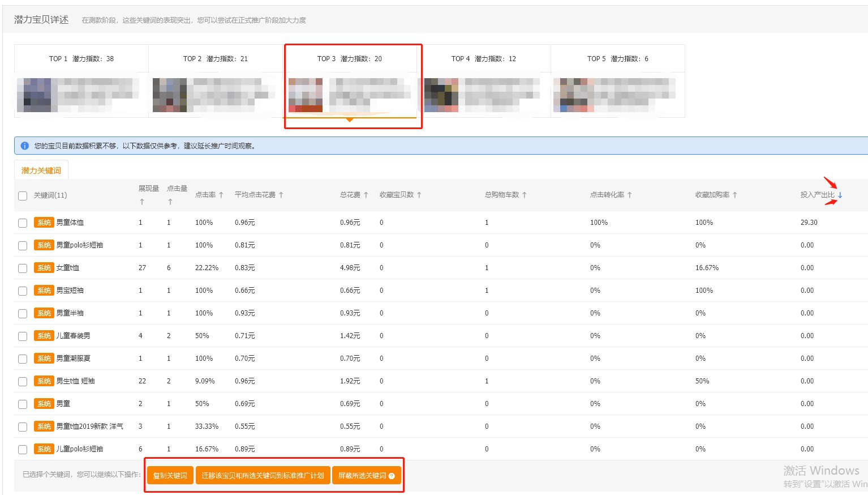Click the 总花费 sort arrow

click(x=366, y=195)
